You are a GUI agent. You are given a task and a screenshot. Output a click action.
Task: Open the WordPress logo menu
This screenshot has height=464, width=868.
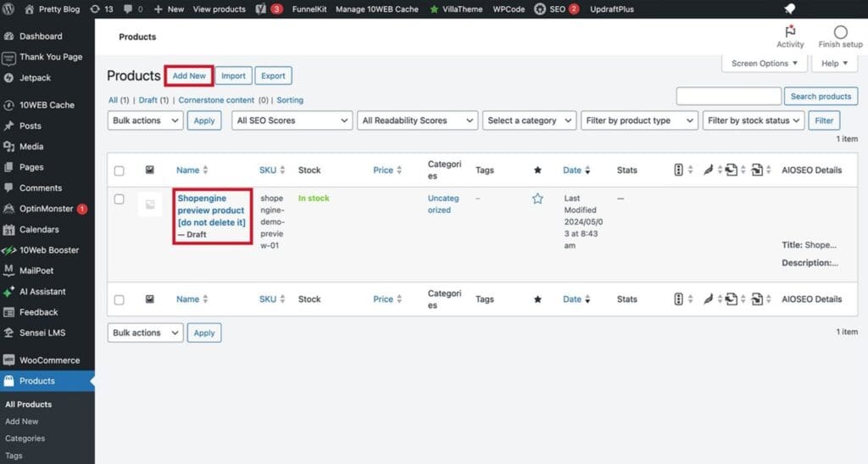click(x=8, y=8)
